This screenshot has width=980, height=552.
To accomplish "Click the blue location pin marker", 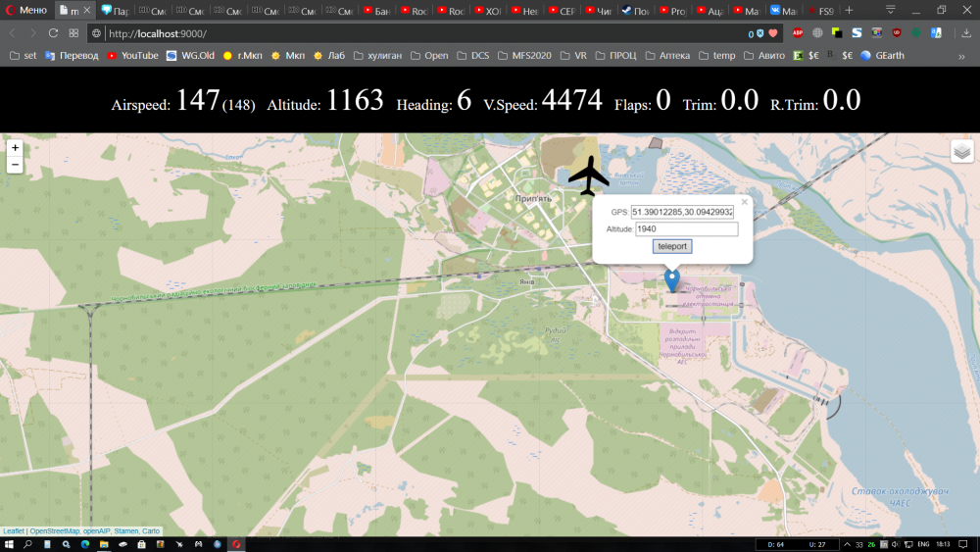I will click(671, 279).
